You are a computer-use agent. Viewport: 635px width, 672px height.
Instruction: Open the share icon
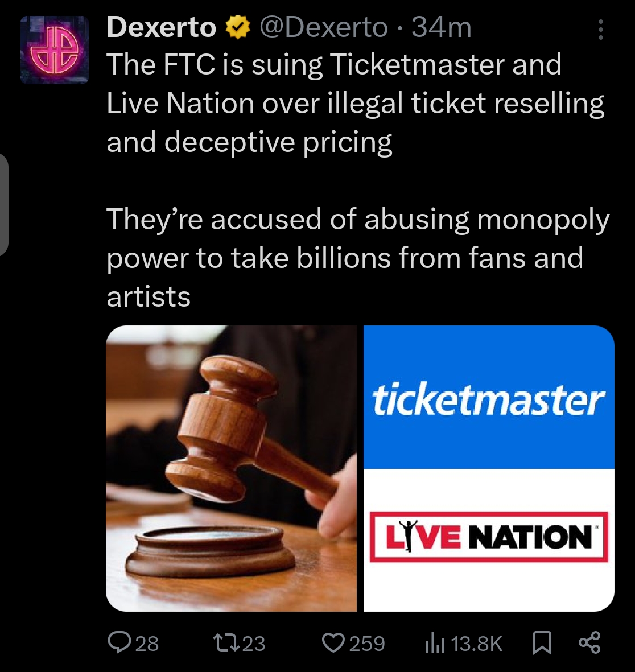[590, 642]
